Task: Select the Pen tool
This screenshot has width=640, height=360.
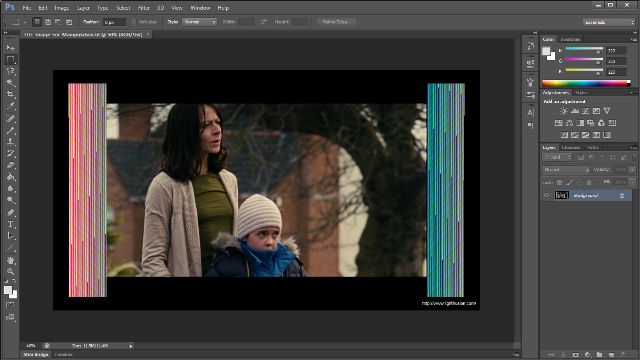Action: coord(11,213)
